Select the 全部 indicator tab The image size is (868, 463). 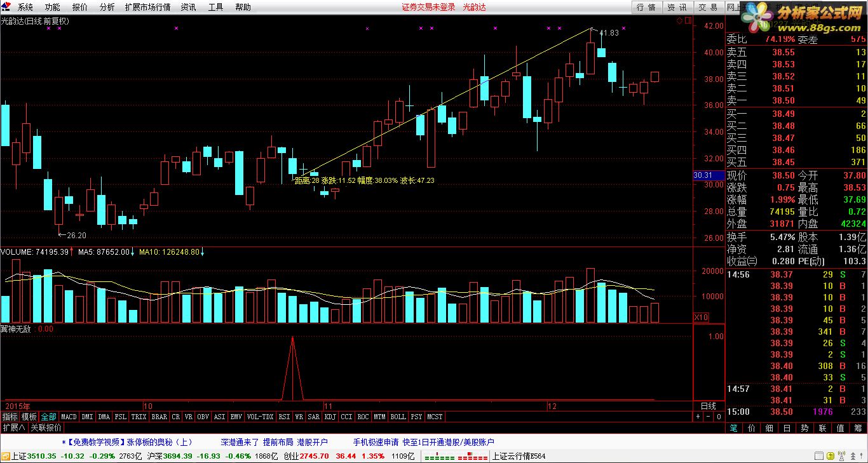48,417
